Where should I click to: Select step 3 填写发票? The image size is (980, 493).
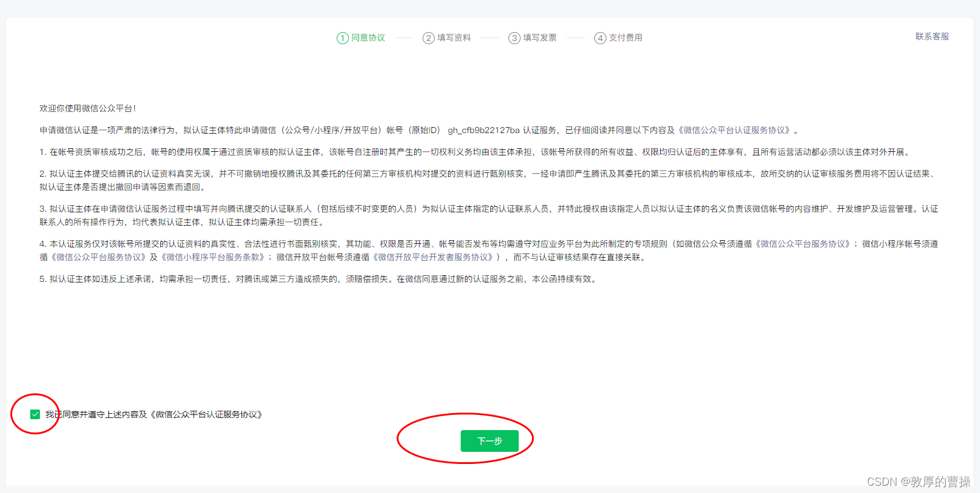(x=533, y=38)
